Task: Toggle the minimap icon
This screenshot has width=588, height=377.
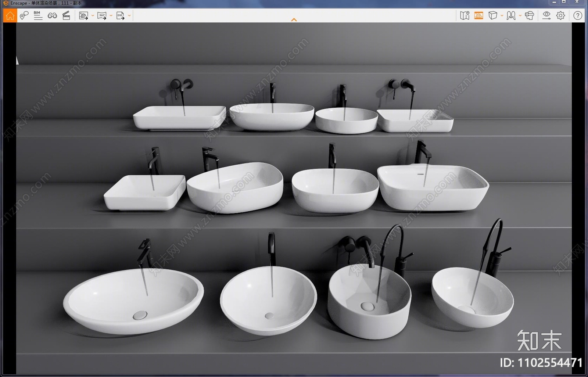Action: click(x=465, y=15)
